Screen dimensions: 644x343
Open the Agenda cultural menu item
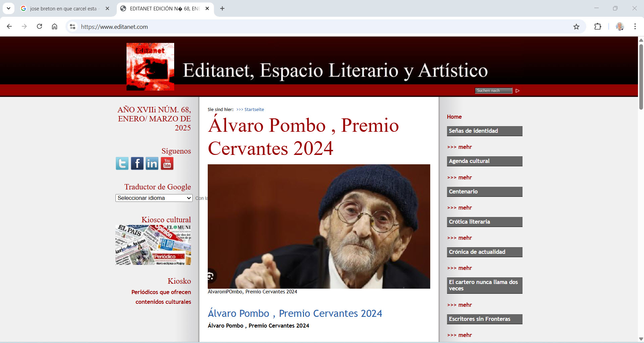pos(485,161)
